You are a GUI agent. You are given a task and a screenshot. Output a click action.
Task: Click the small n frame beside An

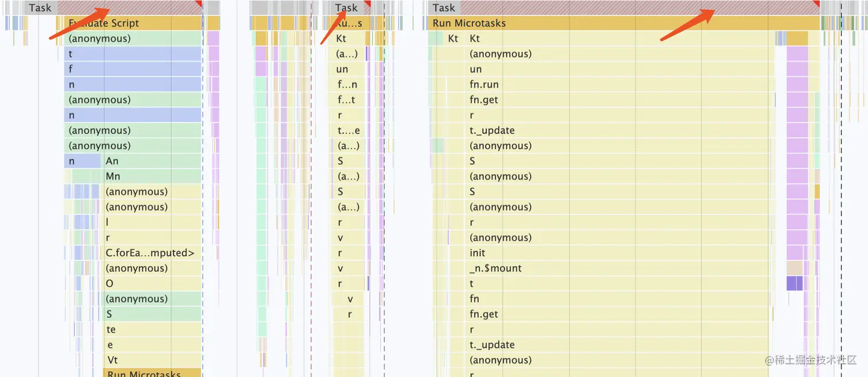point(83,161)
